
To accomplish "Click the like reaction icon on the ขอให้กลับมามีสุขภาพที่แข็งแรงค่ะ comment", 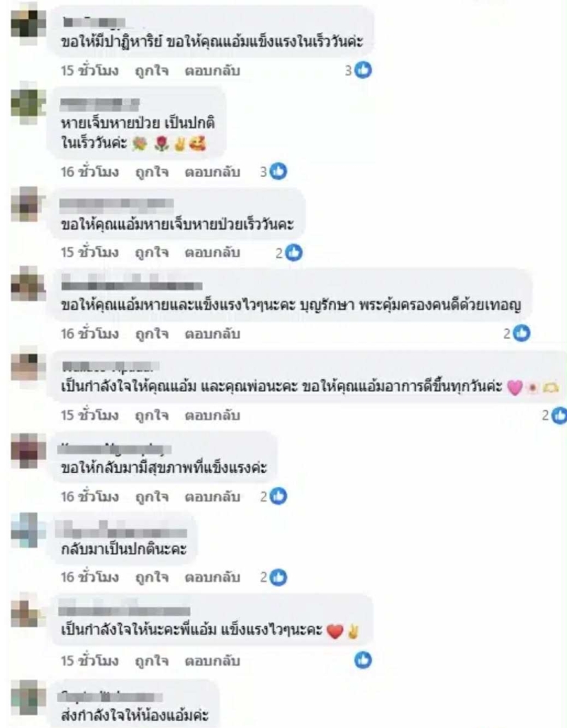I will 278,496.
